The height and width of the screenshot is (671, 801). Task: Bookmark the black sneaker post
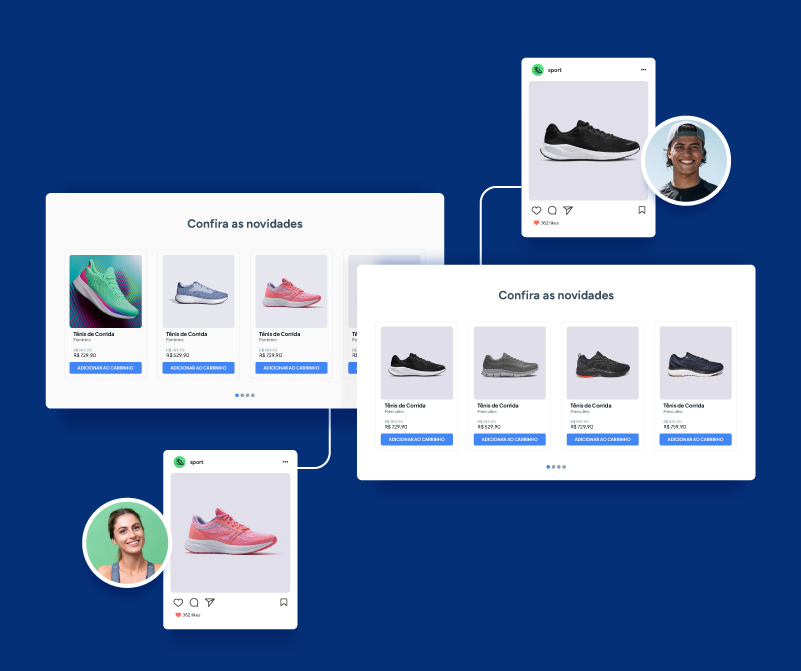[642, 211]
